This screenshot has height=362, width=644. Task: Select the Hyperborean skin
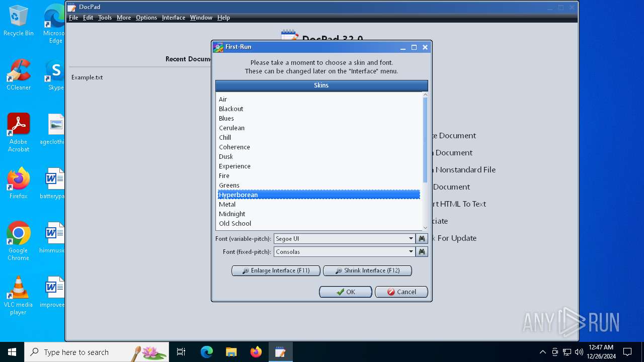pos(319,195)
